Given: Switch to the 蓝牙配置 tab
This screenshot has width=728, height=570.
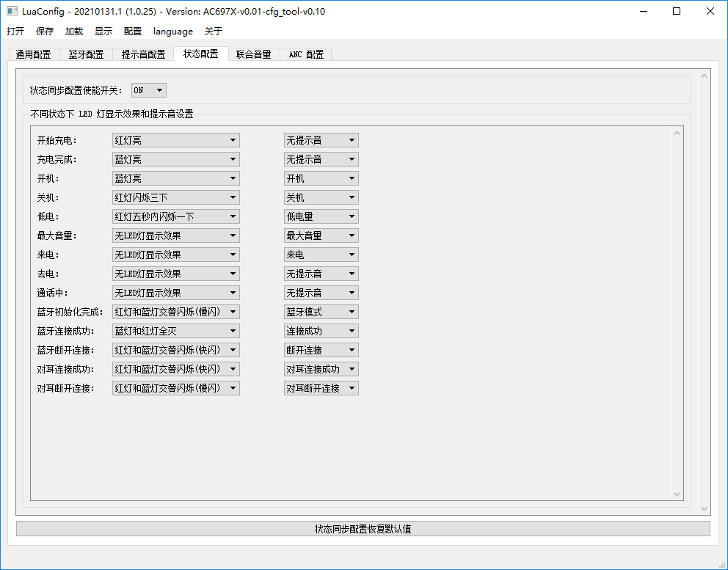Looking at the screenshot, I should click(87, 54).
